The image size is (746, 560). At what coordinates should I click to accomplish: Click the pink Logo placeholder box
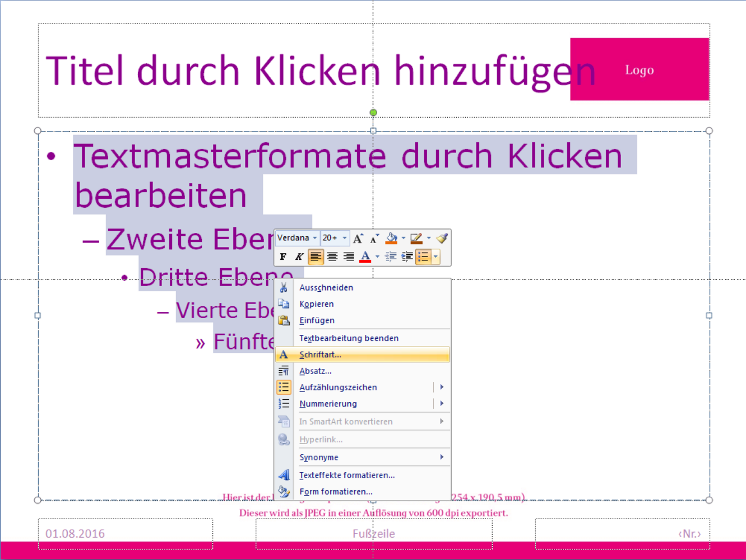pos(640,69)
